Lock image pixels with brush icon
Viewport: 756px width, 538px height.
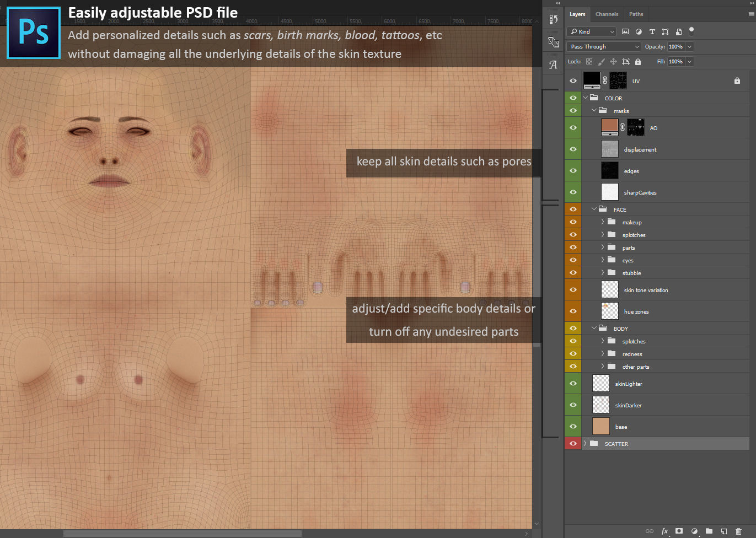coord(602,62)
